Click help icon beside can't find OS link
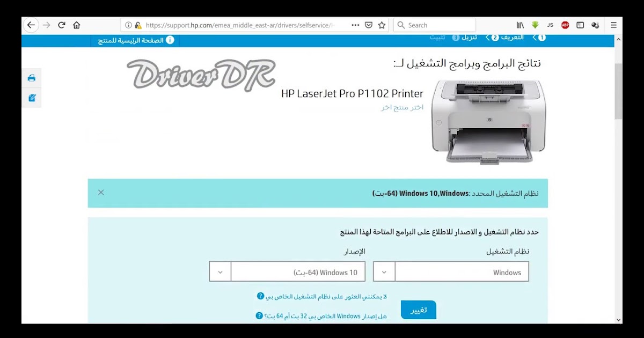The height and width of the screenshot is (338, 644). pyautogui.click(x=260, y=296)
